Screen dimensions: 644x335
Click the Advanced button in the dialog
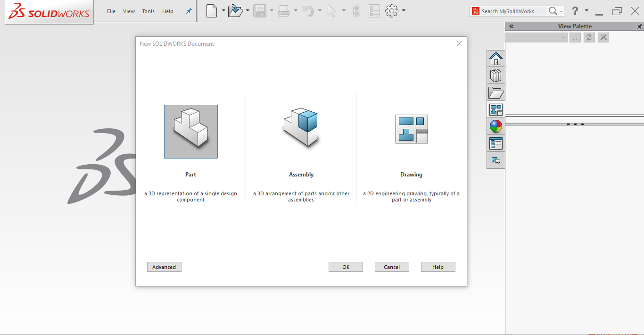click(164, 267)
